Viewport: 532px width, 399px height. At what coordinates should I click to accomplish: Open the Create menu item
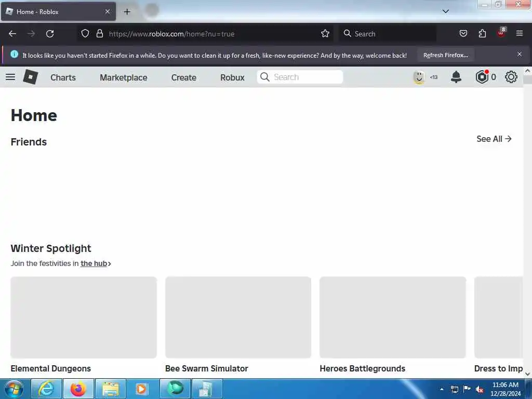coord(184,77)
